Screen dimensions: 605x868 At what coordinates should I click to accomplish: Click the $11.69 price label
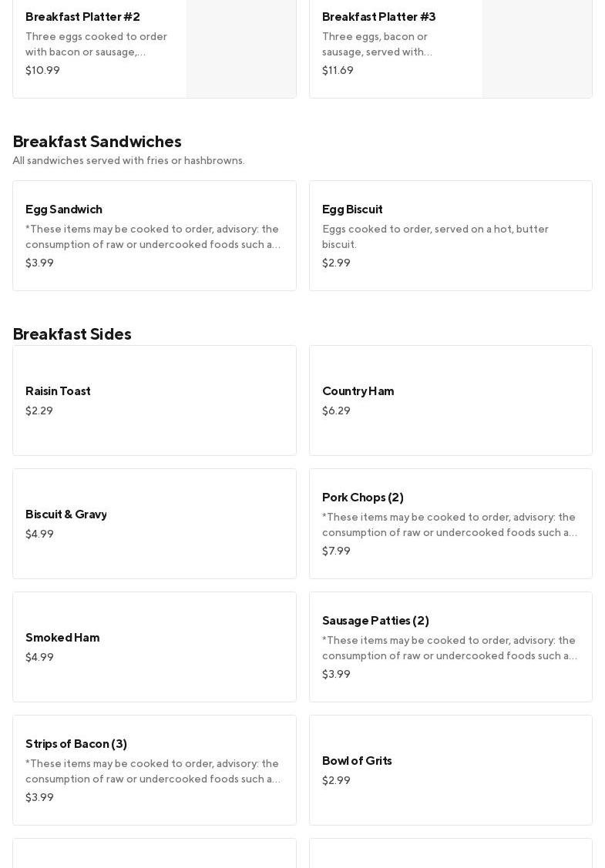click(338, 71)
